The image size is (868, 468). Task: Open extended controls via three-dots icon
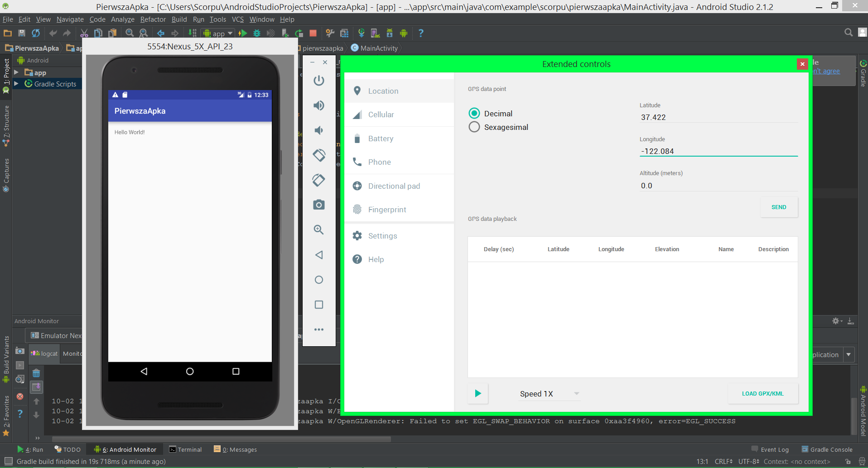(319, 330)
